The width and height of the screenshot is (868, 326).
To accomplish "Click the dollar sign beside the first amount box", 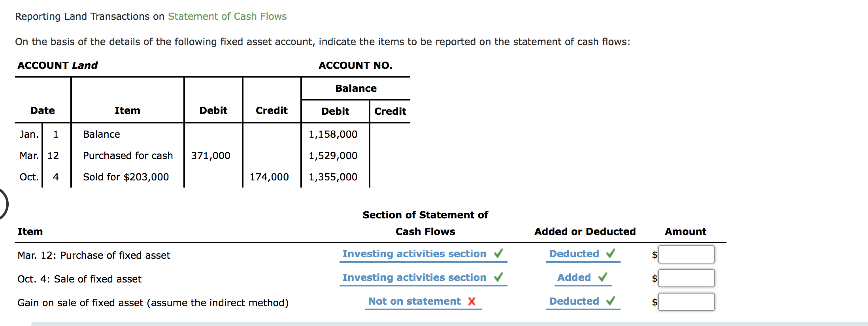I will pyautogui.click(x=654, y=255).
